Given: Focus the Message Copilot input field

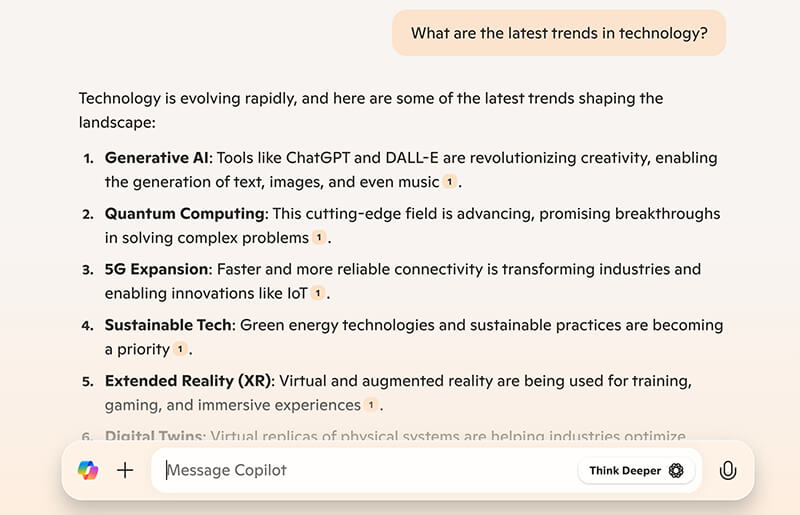Looking at the screenshot, I should pyautogui.click(x=360, y=470).
